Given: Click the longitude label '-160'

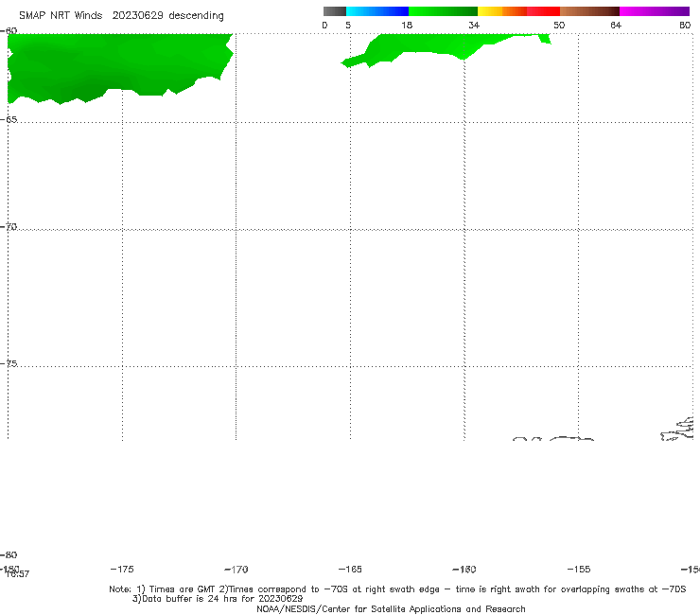Looking at the screenshot, I should 464,570.
